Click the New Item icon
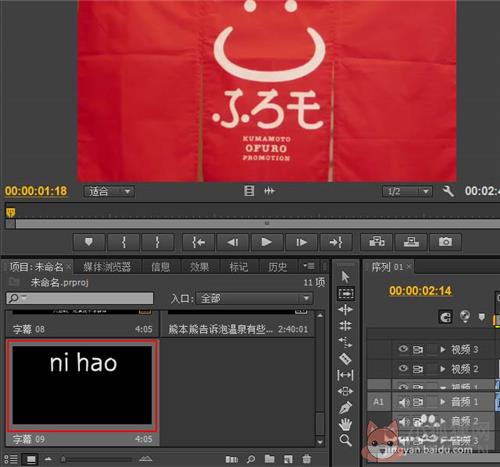Viewport: 500px width, 467px height. (x=288, y=459)
